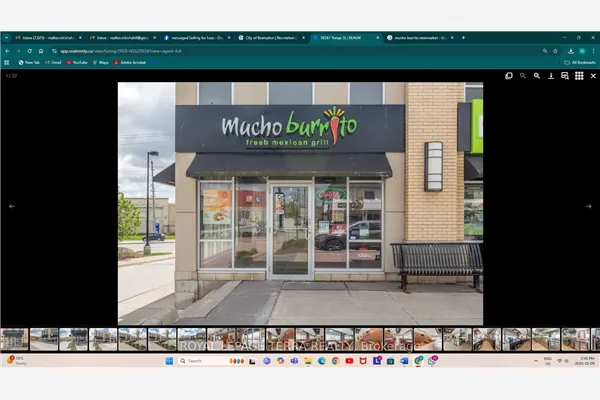
Task: Open the Windows Start menu
Action: (x=169, y=361)
